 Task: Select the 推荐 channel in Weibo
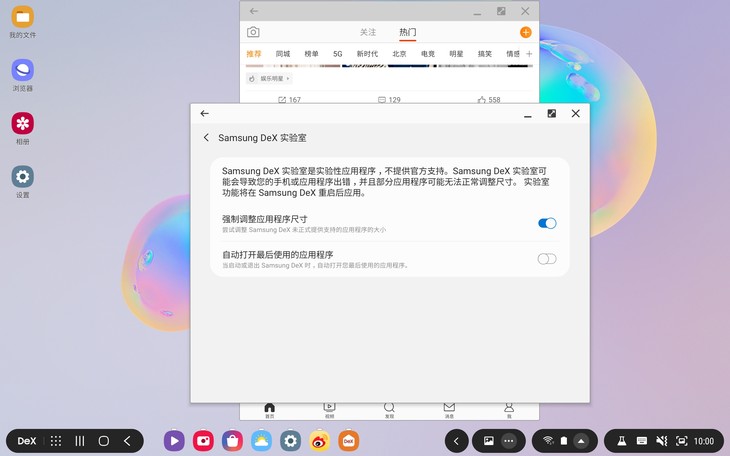[254, 54]
